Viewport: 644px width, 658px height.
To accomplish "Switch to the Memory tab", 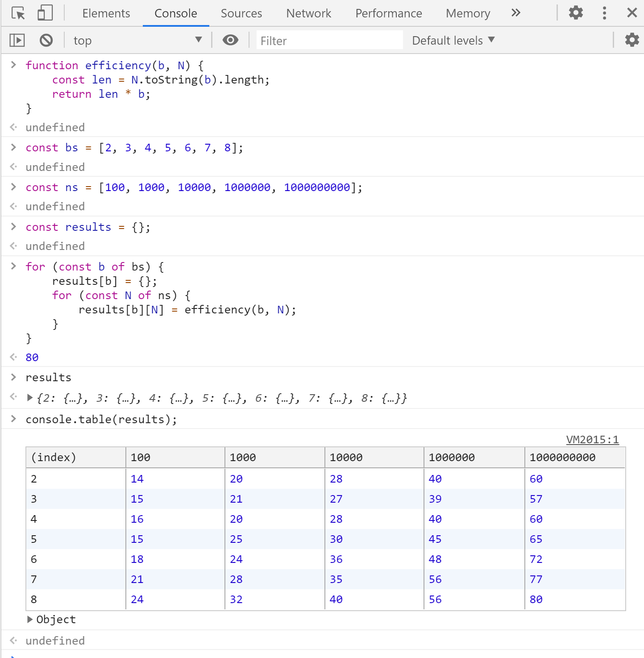I will [468, 13].
